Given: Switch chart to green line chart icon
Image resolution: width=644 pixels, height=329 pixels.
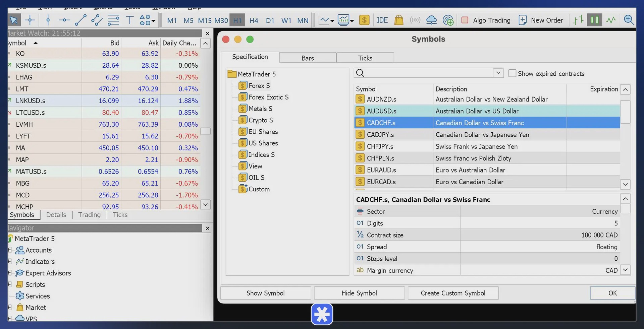Looking at the screenshot, I should coord(611,20).
